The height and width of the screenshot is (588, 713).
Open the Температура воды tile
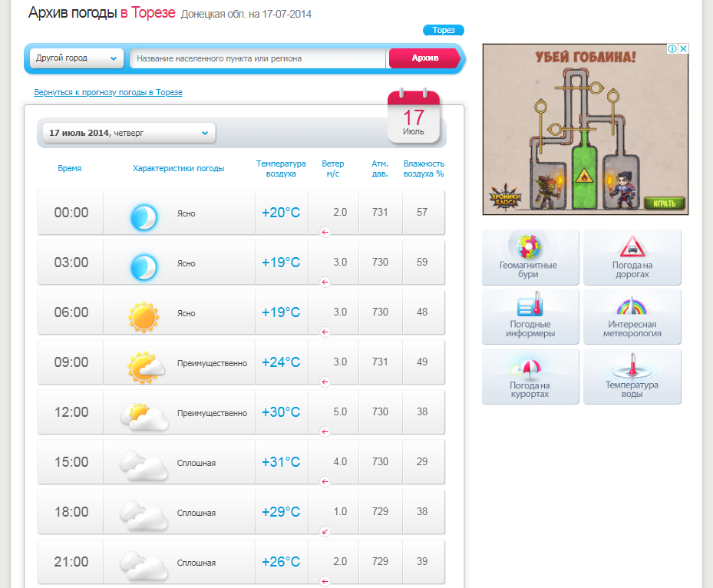pyautogui.click(x=632, y=377)
